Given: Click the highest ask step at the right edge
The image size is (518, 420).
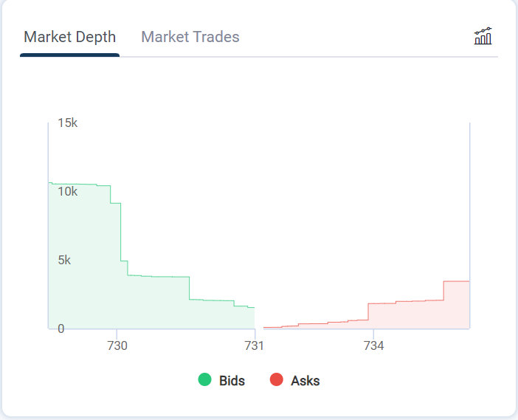Looking at the screenshot, I should point(457,304).
